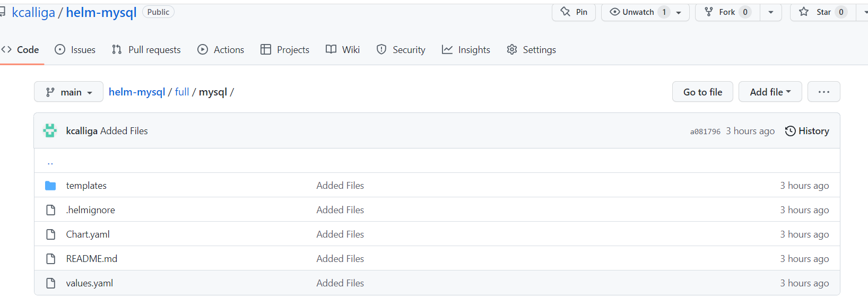
Task: Open the Pull requests tab
Action: point(146,49)
